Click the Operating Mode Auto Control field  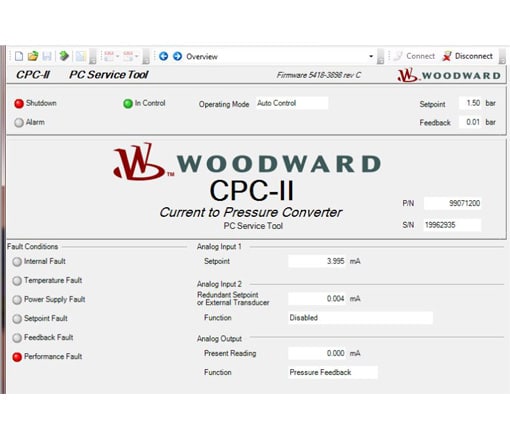(292, 103)
